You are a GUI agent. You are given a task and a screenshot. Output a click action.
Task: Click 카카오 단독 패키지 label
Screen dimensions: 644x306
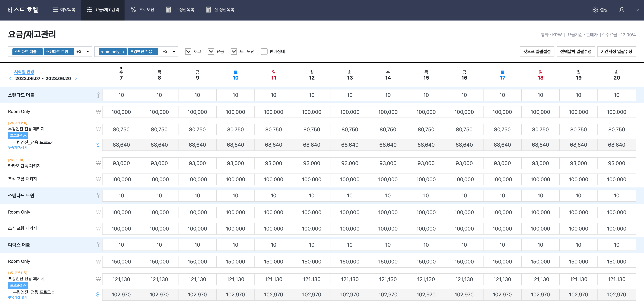[x=24, y=166]
